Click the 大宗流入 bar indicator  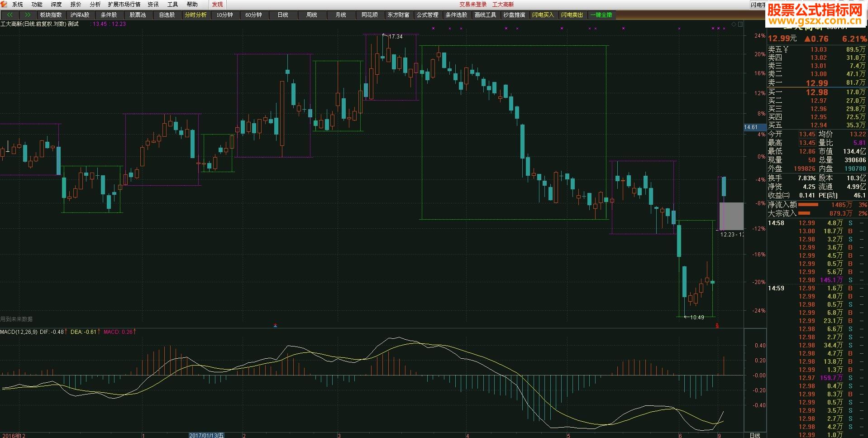pyautogui.click(x=804, y=213)
